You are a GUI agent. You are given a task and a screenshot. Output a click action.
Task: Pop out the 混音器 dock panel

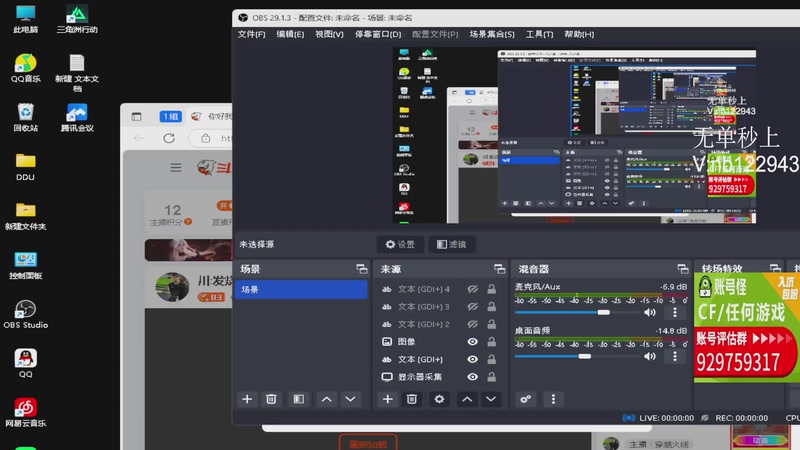click(683, 268)
